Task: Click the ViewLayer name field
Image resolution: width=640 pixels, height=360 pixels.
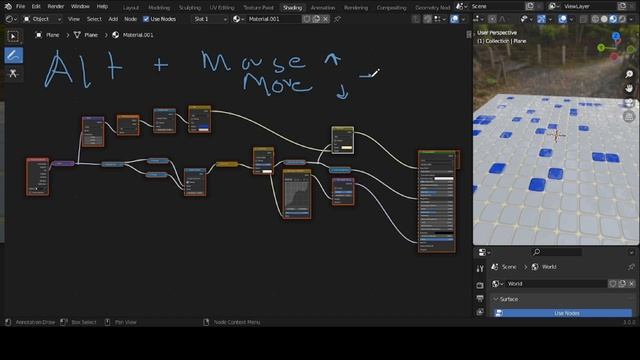Action: (x=589, y=6)
